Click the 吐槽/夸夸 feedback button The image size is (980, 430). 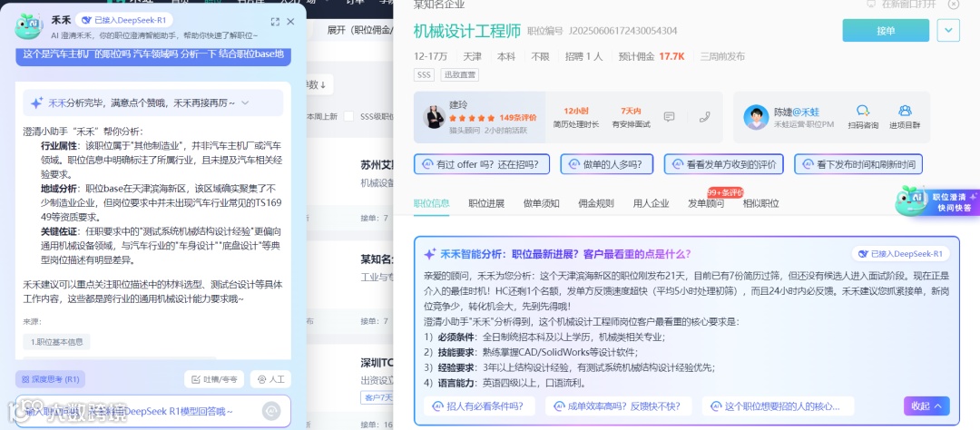214,379
